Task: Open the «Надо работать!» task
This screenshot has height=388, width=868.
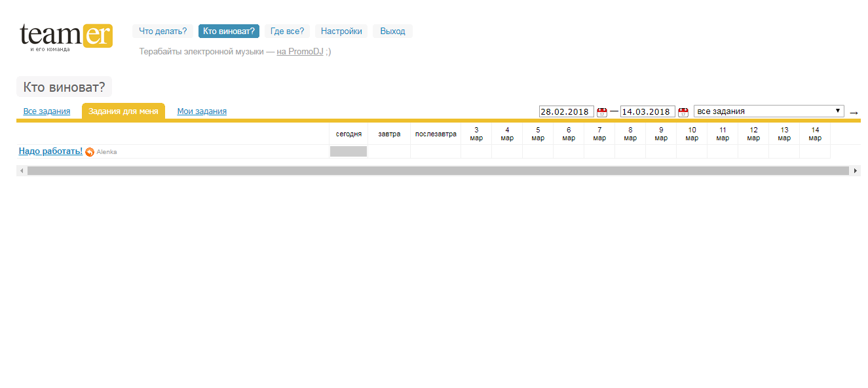Action: pos(50,151)
